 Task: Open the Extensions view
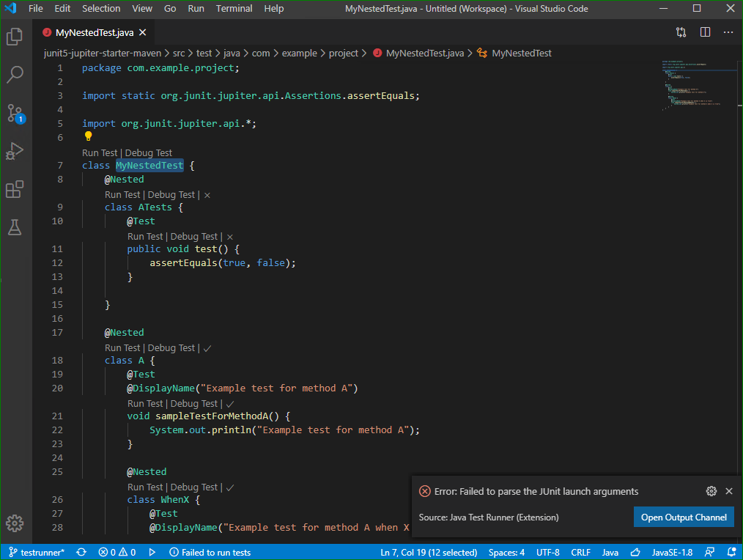pos(15,189)
